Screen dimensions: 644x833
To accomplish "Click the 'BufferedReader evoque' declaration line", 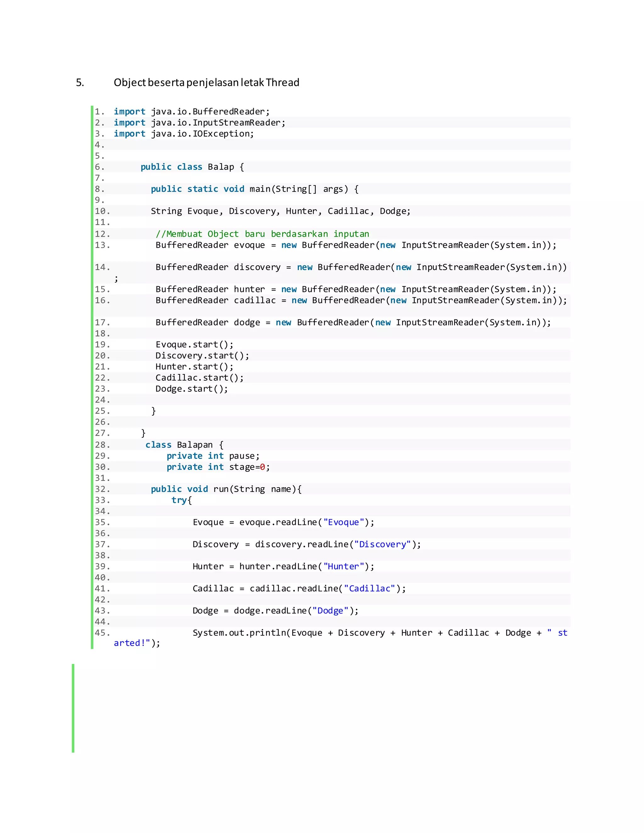I will 356,245.
